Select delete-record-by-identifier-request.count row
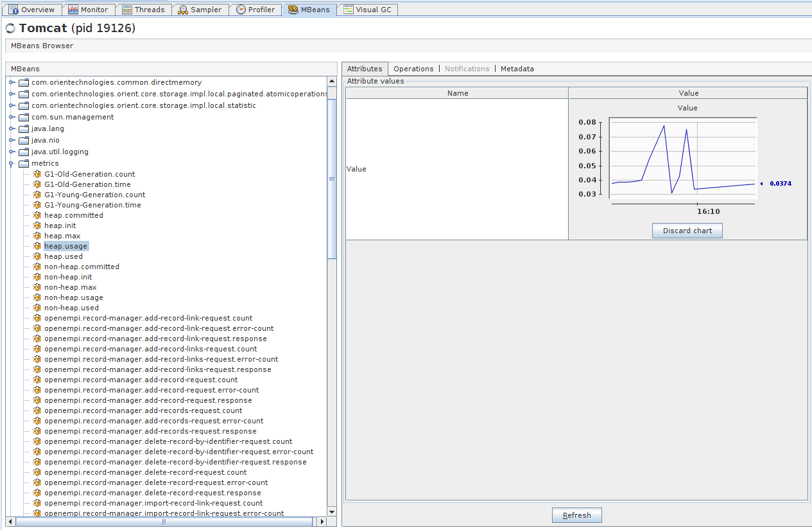 [x=168, y=441]
